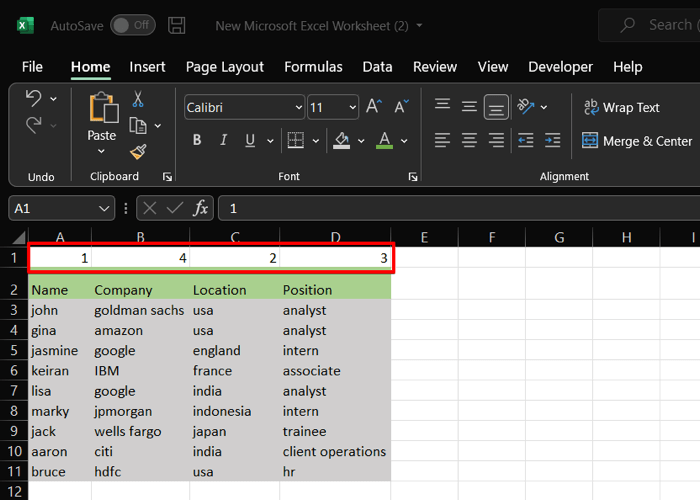
Task: Click the Undo arrow icon
Action: [33, 99]
